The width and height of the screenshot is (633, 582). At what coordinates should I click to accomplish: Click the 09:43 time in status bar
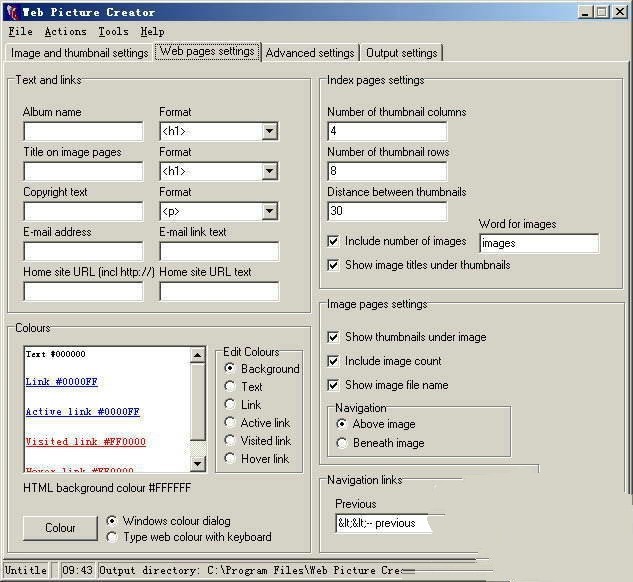(x=77, y=570)
